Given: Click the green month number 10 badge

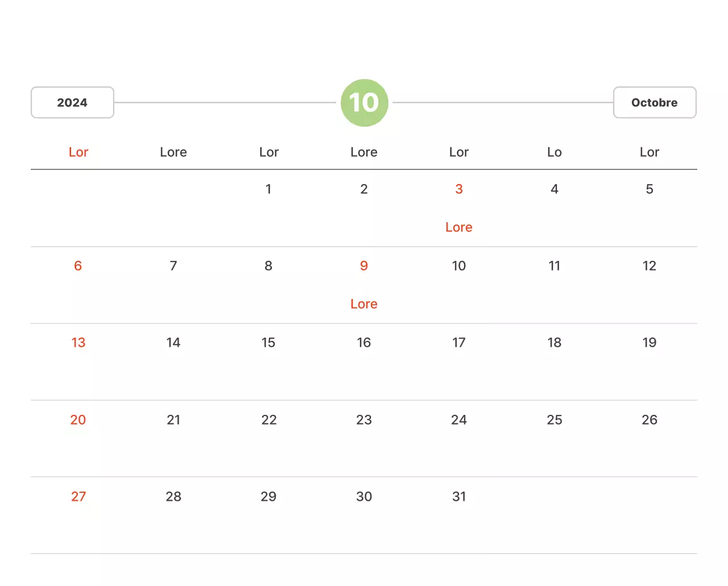Looking at the screenshot, I should [x=364, y=103].
